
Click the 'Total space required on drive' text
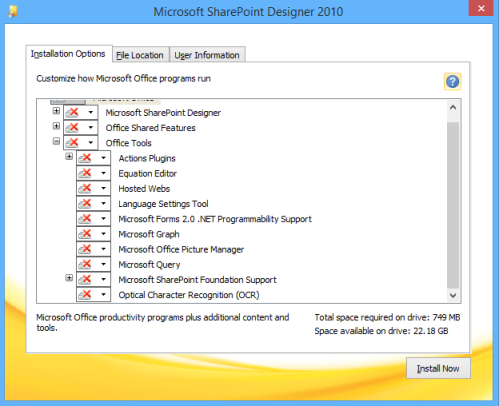pos(387,317)
